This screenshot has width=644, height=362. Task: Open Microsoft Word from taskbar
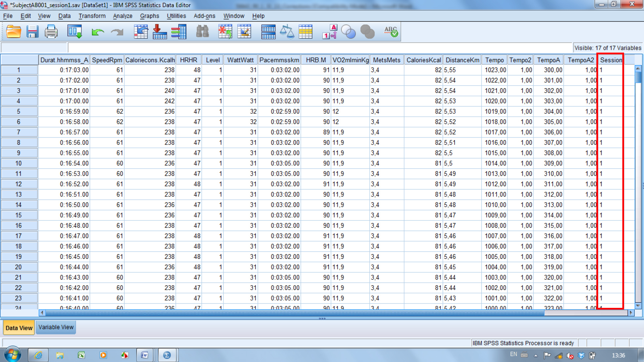145,355
